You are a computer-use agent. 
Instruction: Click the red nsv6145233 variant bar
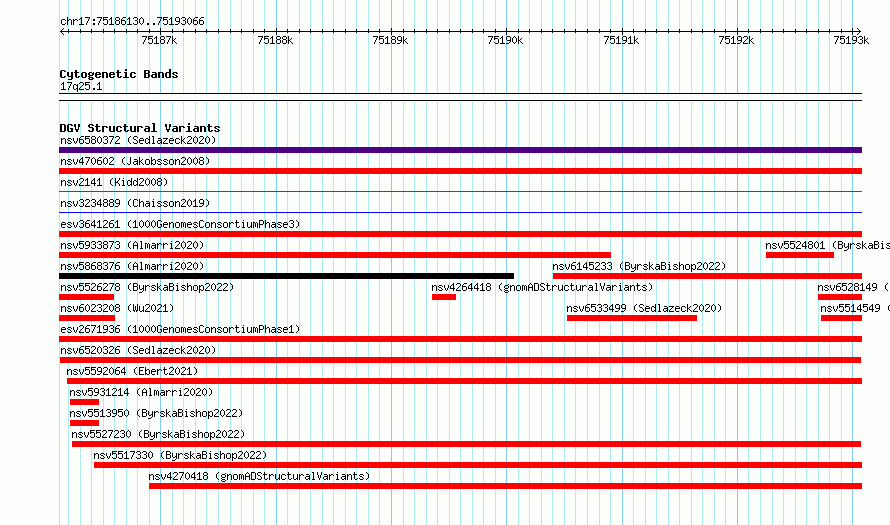(707, 276)
